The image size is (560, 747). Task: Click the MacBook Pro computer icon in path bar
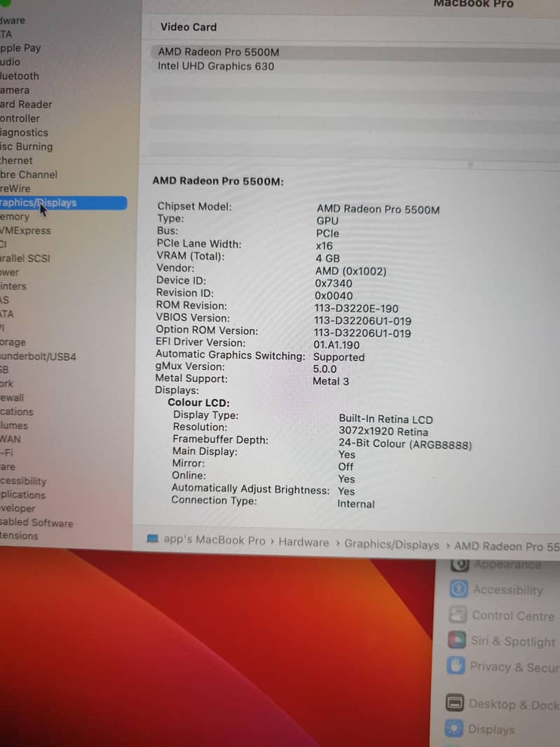(x=153, y=540)
